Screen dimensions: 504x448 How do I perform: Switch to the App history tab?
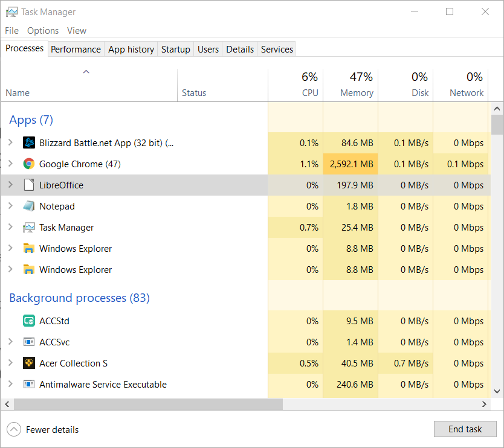(131, 49)
